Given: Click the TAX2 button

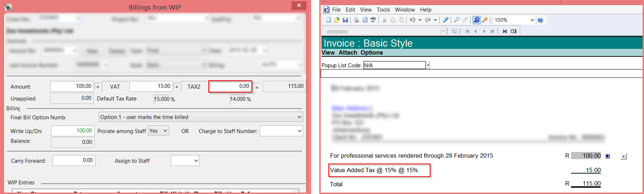Looking at the screenshot, I should [x=194, y=86].
